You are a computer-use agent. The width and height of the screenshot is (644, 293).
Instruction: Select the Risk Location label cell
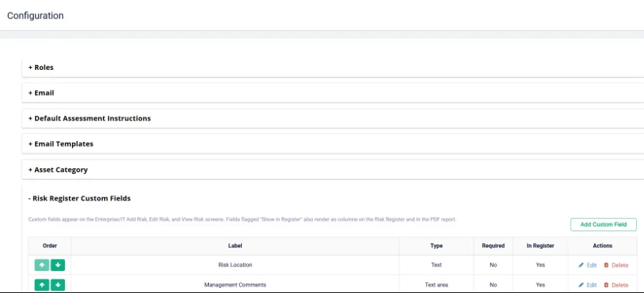pyautogui.click(x=235, y=265)
